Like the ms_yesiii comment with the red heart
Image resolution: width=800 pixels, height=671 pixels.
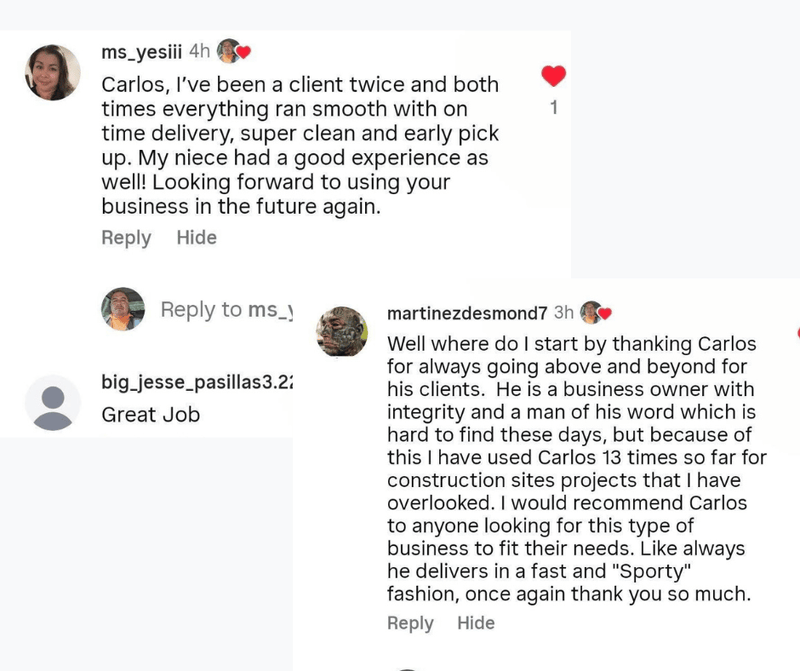point(553,75)
